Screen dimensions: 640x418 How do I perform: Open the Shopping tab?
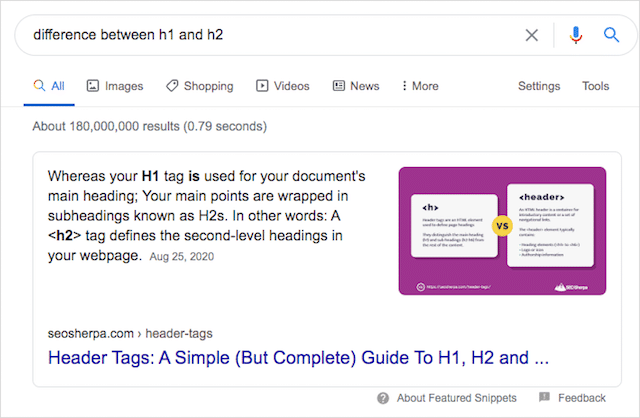[200, 86]
